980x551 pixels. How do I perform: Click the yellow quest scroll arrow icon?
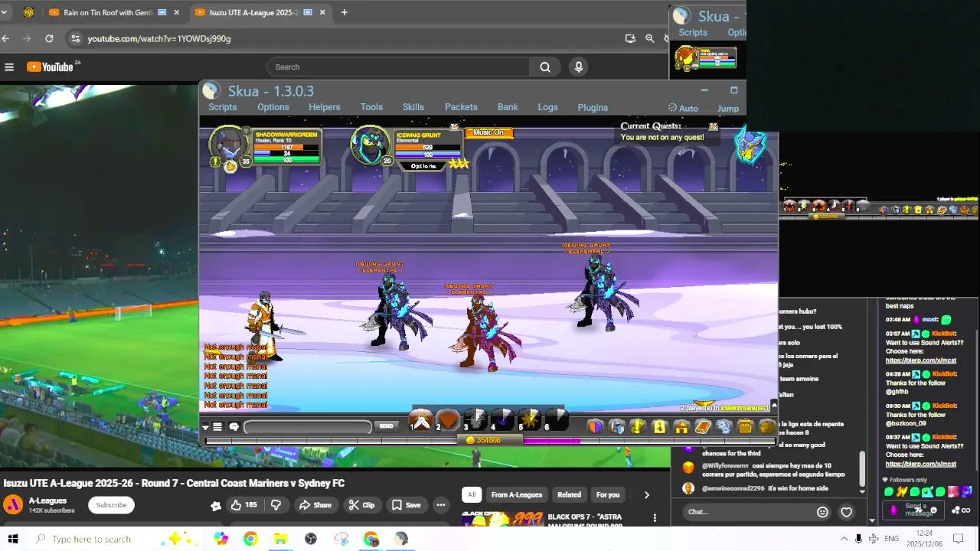660,426
